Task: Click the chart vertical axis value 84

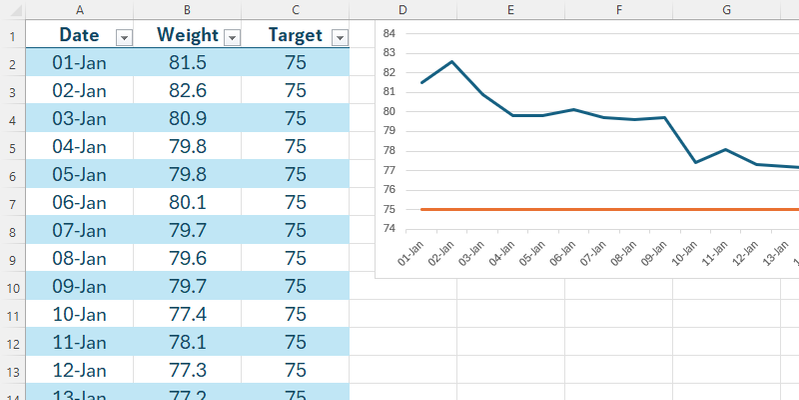Action: pos(389,33)
